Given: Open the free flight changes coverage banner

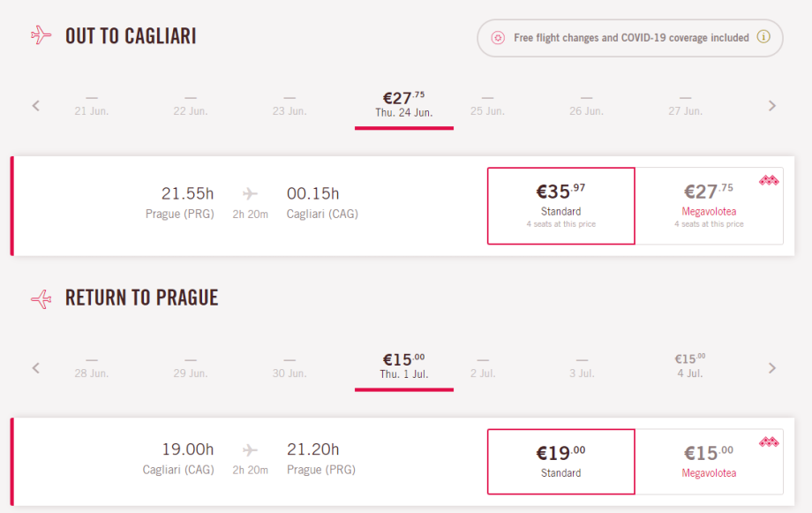Looking at the screenshot, I should [630, 38].
